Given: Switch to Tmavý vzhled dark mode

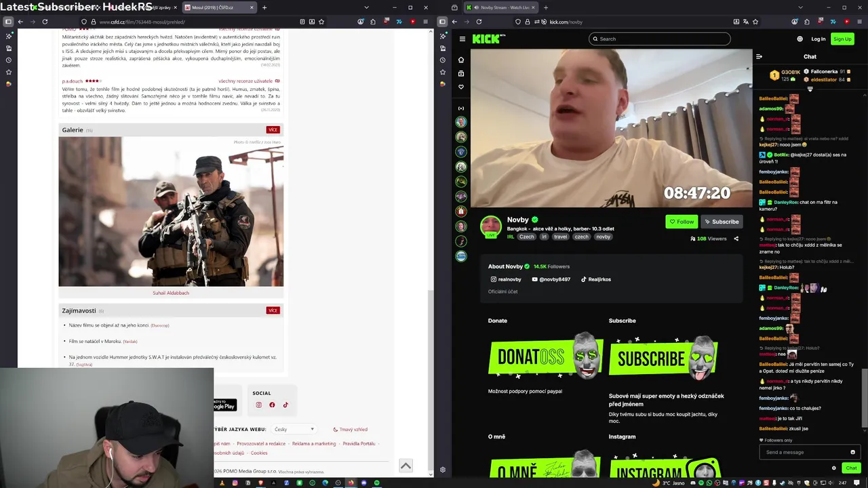Looking at the screenshot, I should 351,429.
